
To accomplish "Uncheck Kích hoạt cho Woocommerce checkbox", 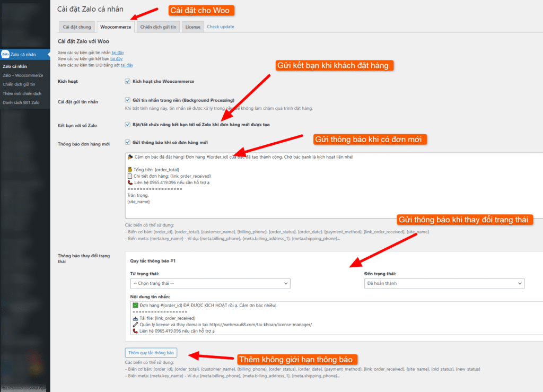I will click(127, 81).
